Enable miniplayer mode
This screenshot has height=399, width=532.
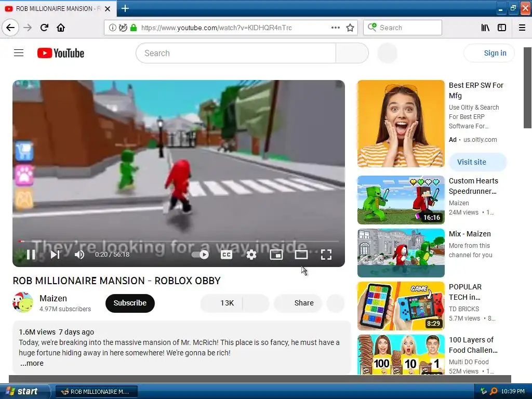point(276,255)
